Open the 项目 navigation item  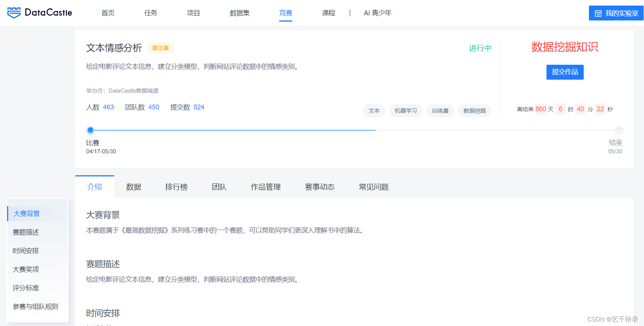194,13
